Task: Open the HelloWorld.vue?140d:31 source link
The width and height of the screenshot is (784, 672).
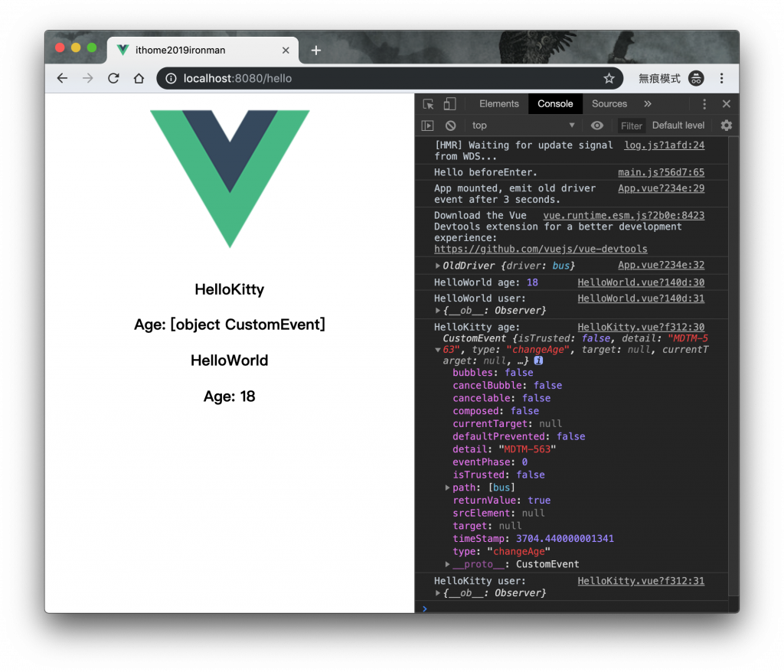Action: pos(641,298)
